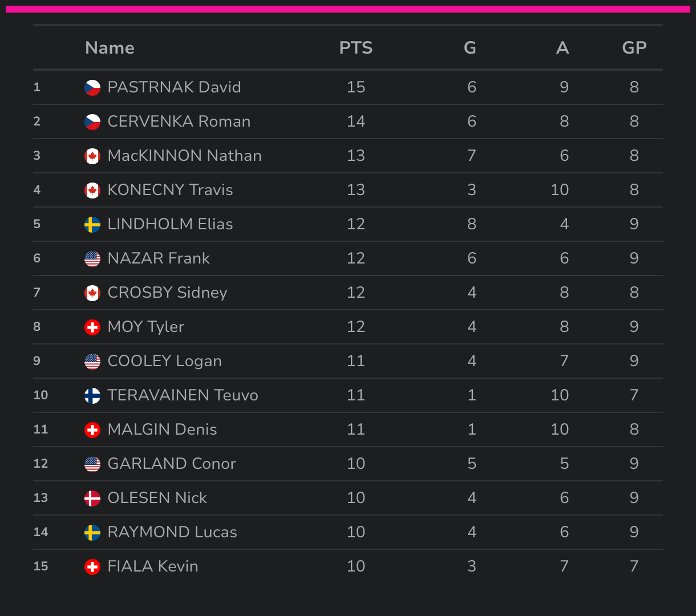
Task: Click the Name column header
Action: (x=110, y=48)
